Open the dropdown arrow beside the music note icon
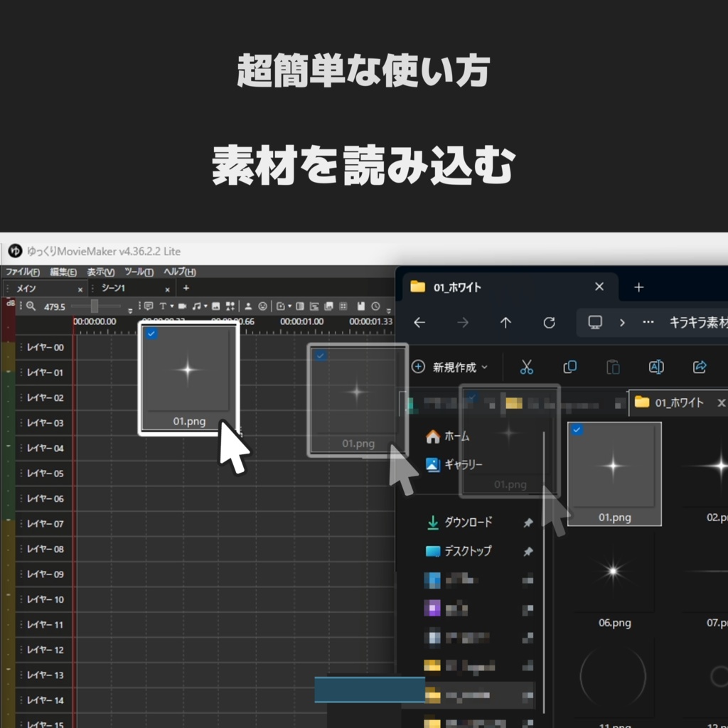 click(x=205, y=306)
